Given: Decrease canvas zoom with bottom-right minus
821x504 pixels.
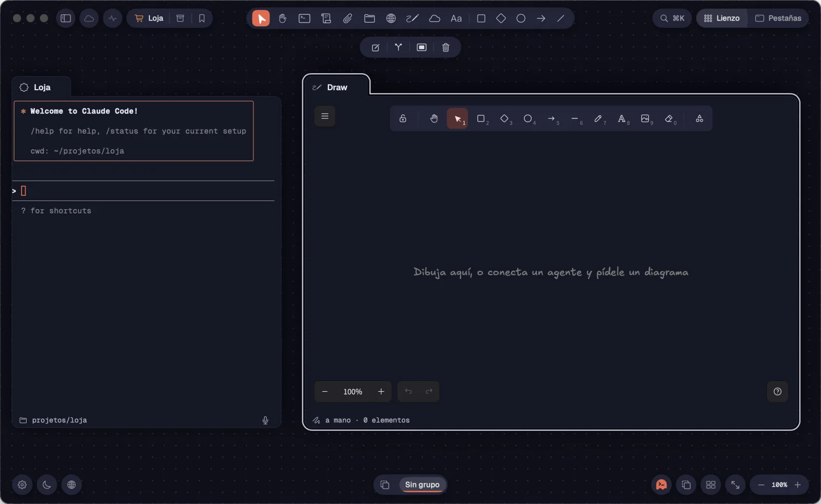Looking at the screenshot, I should (x=761, y=485).
